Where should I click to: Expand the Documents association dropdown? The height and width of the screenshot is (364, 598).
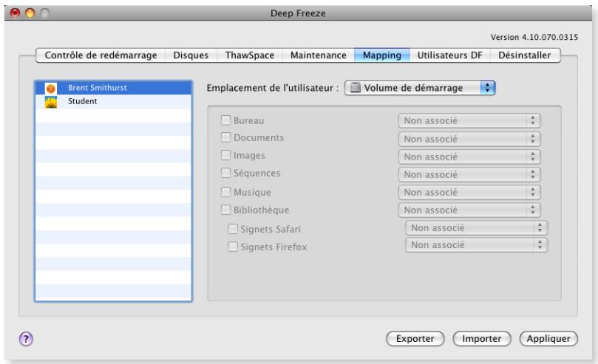(469, 139)
